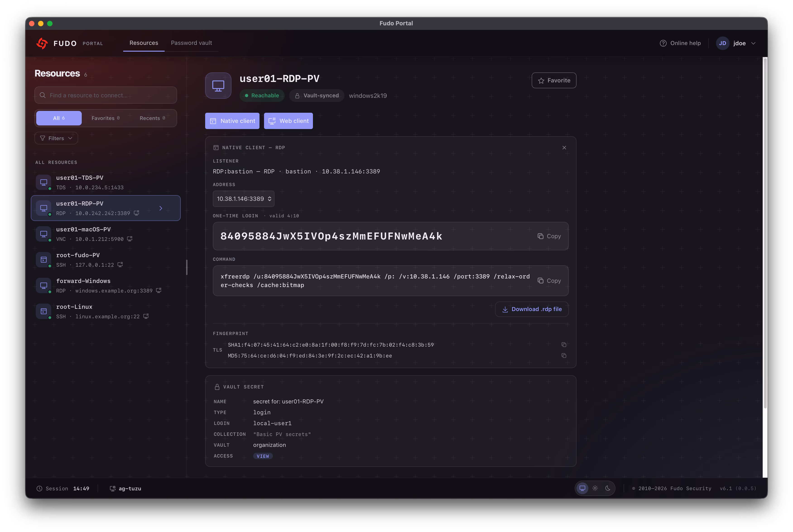Open the jdoe user menu chevron
The width and height of the screenshot is (793, 532).
coord(753,43)
